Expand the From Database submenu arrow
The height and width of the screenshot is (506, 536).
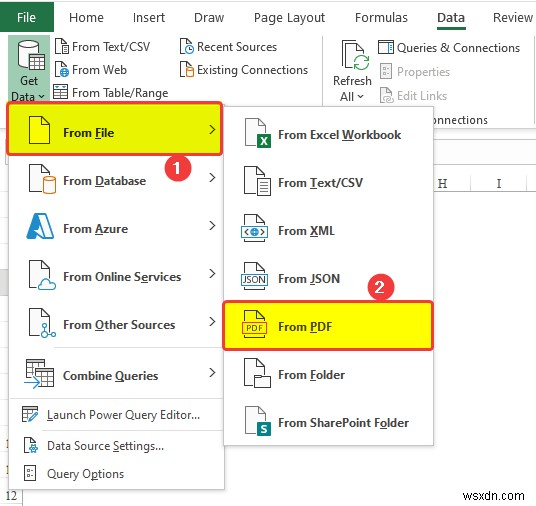pos(212,177)
